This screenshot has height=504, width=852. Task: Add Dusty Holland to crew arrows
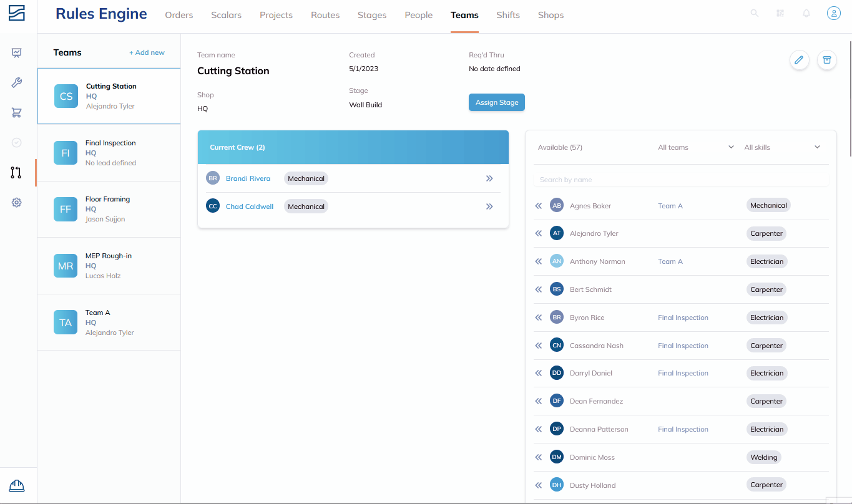pyautogui.click(x=539, y=485)
